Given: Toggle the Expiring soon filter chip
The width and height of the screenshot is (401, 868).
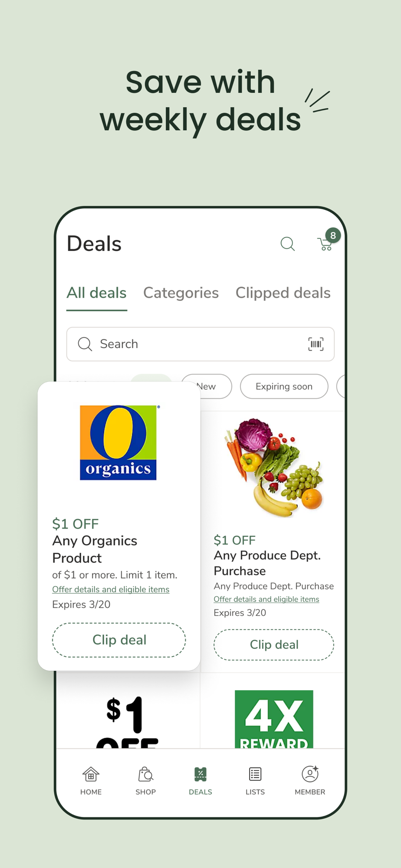Looking at the screenshot, I should (284, 386).
